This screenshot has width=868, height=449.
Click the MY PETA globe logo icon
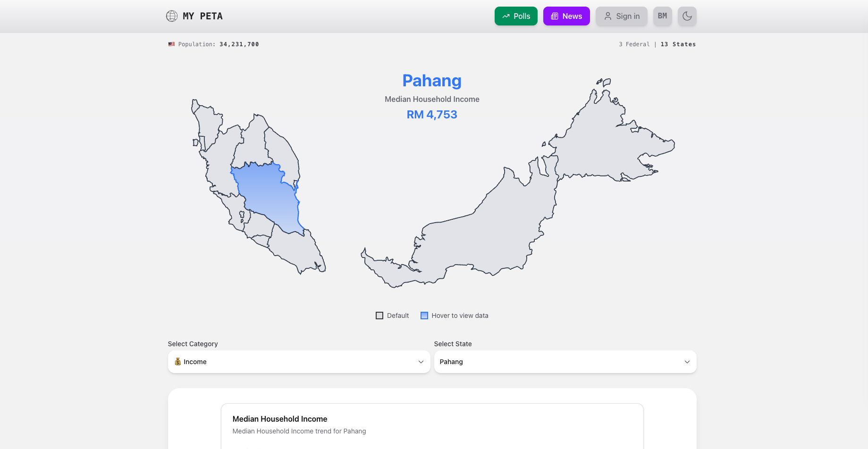point(172,16)
